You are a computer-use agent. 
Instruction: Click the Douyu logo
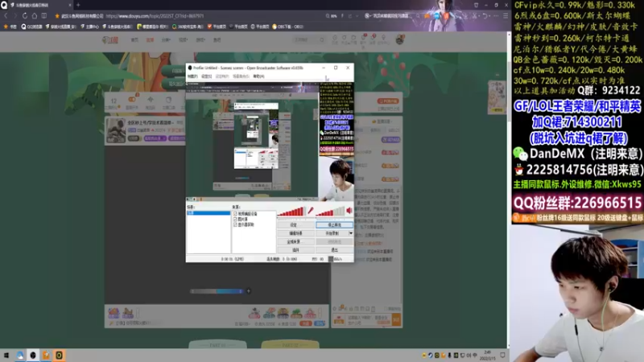tap(110, 39)
